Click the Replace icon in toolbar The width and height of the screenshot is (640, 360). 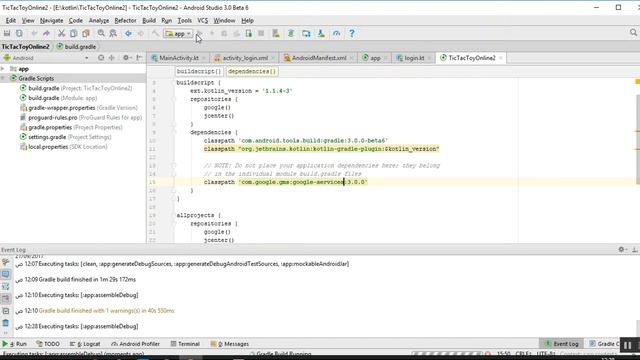click(113, 33)
